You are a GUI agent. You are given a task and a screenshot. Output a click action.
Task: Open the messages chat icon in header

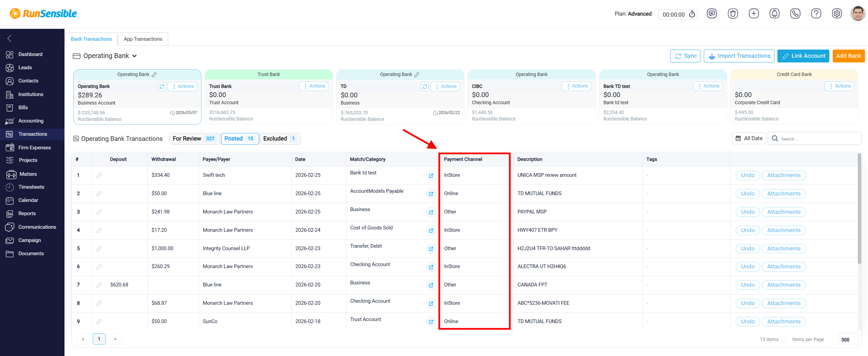[x=712, y=14]
